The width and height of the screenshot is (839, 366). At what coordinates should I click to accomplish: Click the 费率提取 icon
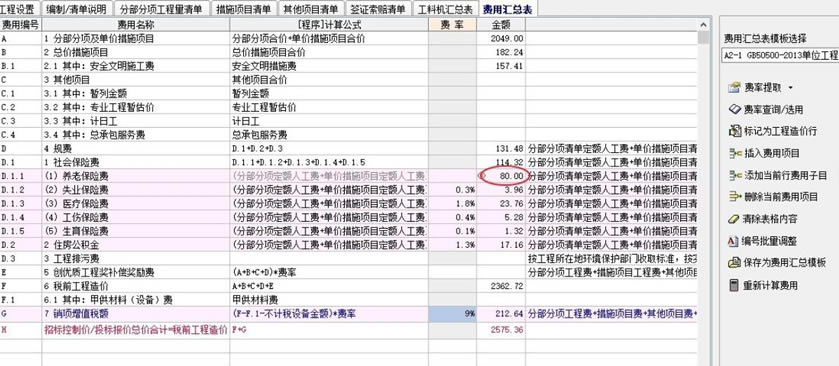coord(734,87)
